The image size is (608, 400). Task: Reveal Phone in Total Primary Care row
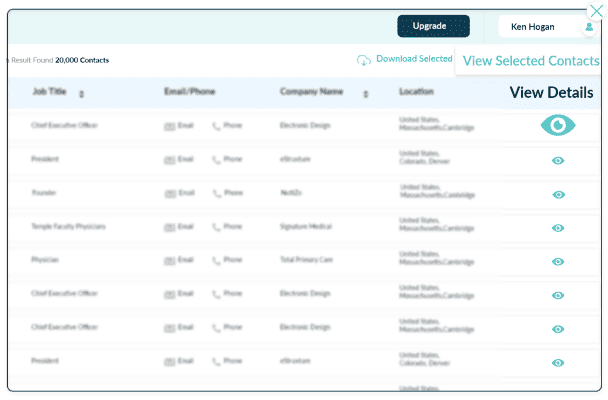pyautogui.click(x=227, y=260)
